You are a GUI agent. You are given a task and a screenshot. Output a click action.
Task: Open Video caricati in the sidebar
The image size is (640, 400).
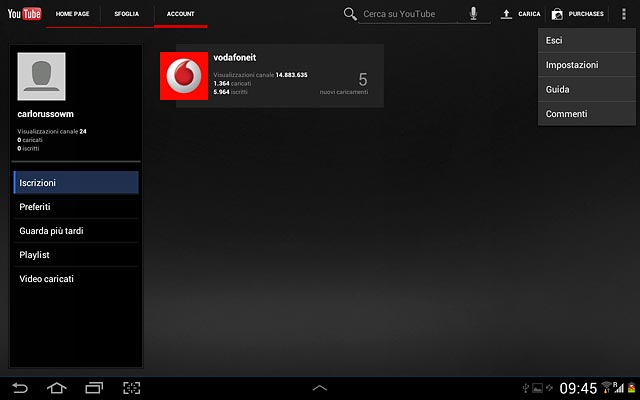coord(76,279)
